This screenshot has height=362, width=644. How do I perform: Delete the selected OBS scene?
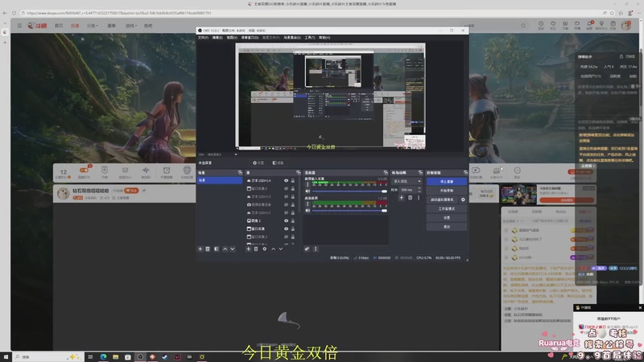[x=208, y=249]
